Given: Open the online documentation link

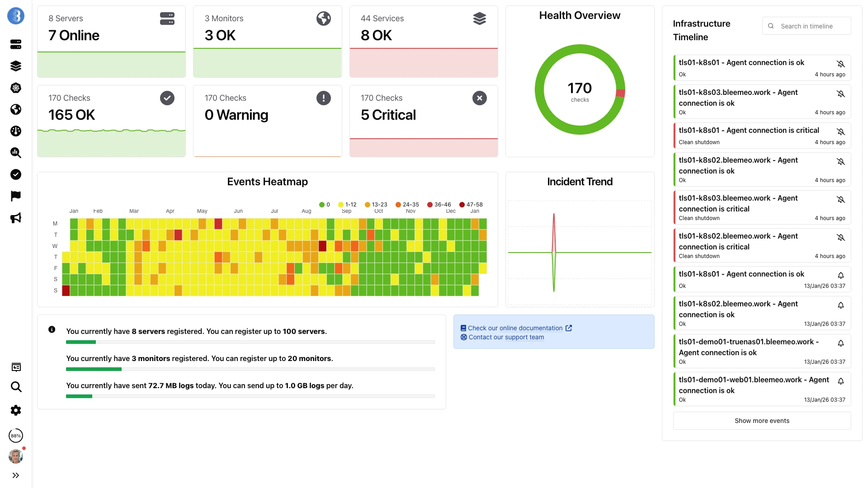Looking at the screenshot, I should 530,328.
